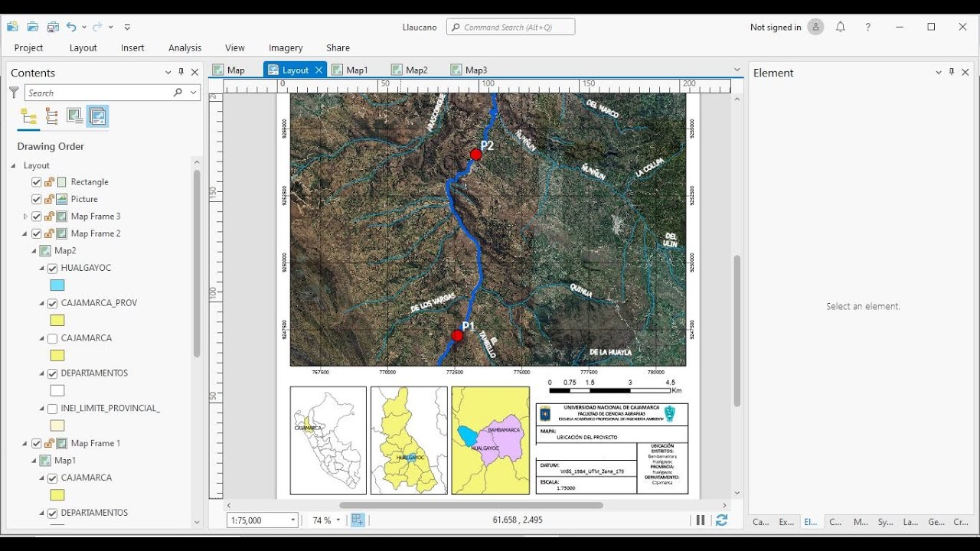Close the Contents pane
Screen dimensions: 980x551
[x=194, y=73]
